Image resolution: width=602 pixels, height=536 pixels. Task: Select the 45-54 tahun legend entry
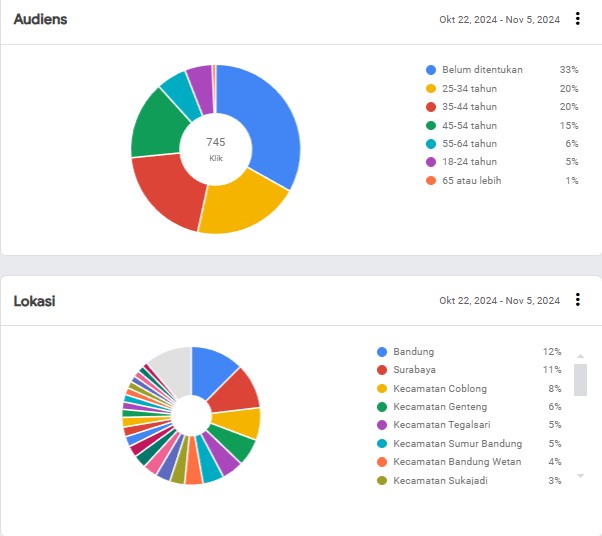[x=469, y=125]
